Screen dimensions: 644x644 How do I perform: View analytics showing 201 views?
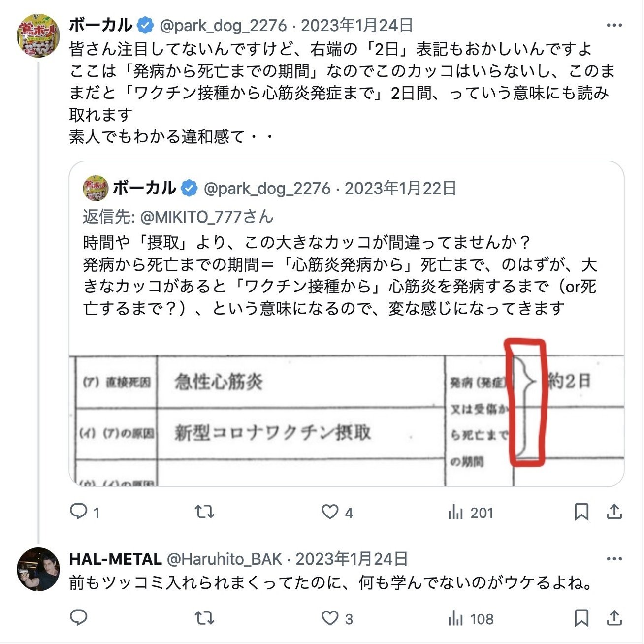point(470,513)
